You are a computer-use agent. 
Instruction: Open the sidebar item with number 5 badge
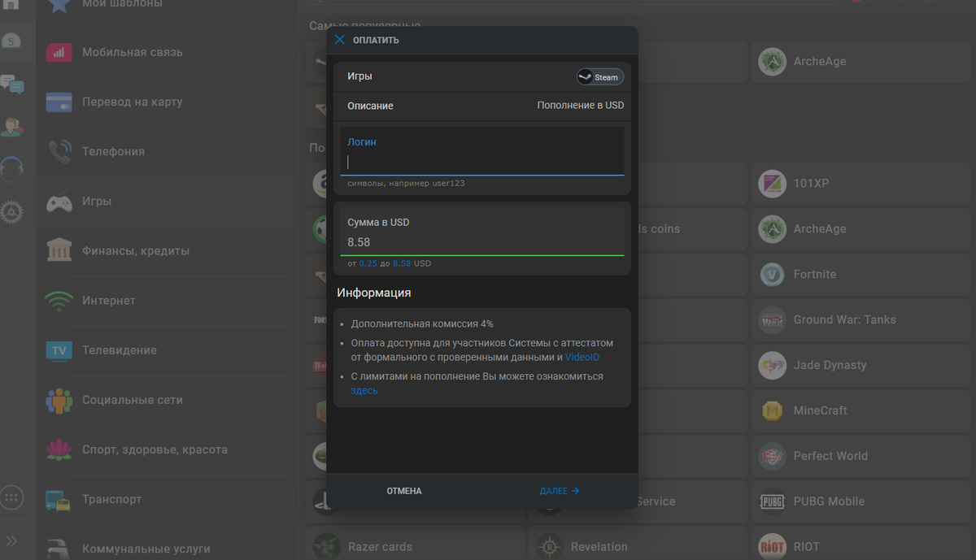coord(12,41)
